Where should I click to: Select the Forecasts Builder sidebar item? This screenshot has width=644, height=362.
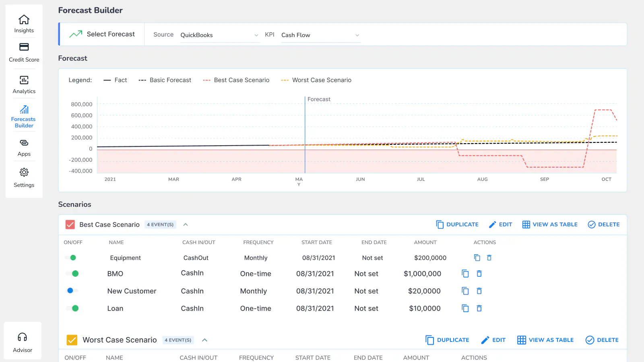[24, 117]
